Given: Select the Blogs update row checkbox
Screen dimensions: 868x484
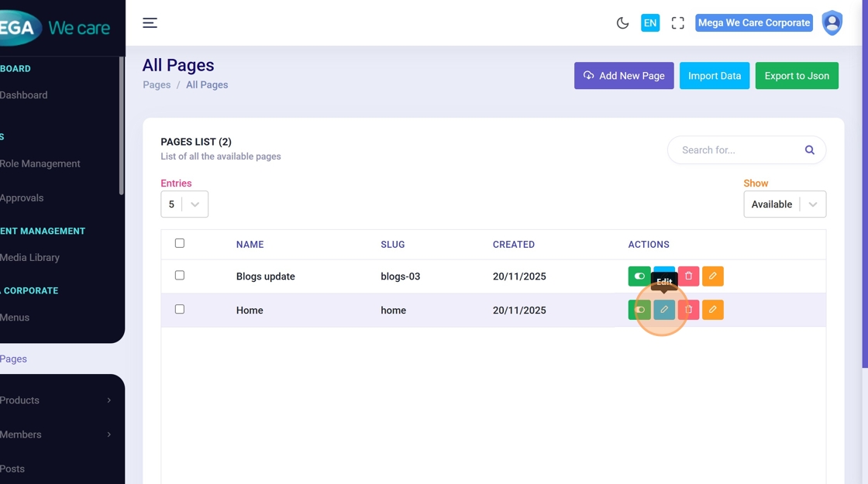Looking at the screenshot, I should click(x=180, y=275).
